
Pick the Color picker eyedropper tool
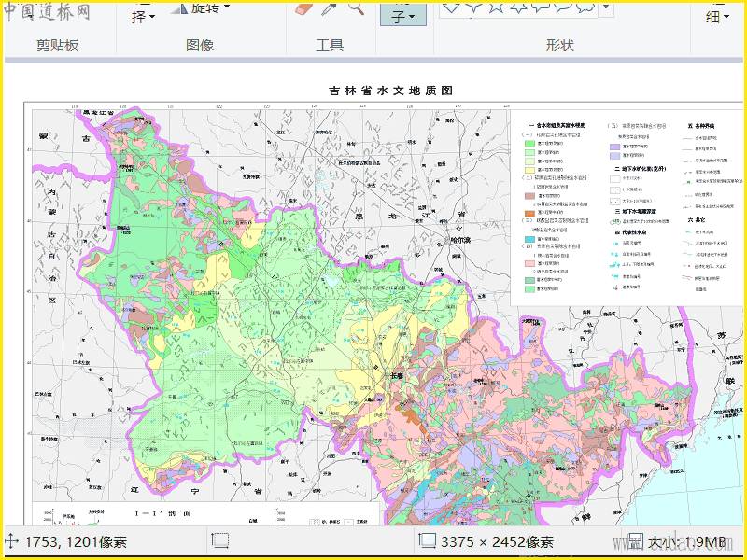(330, 8)
